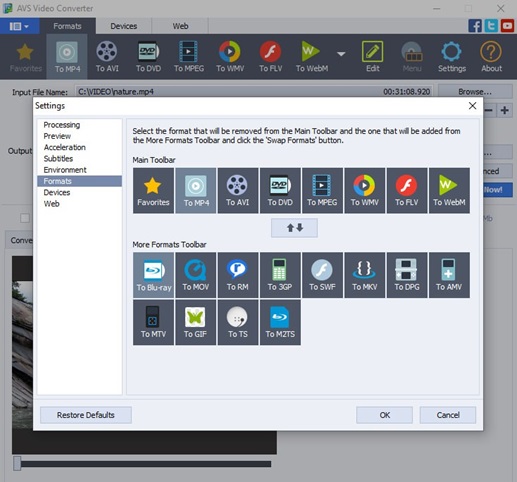
Task: Confirm settings with the OK button
Action: (384, 415)
